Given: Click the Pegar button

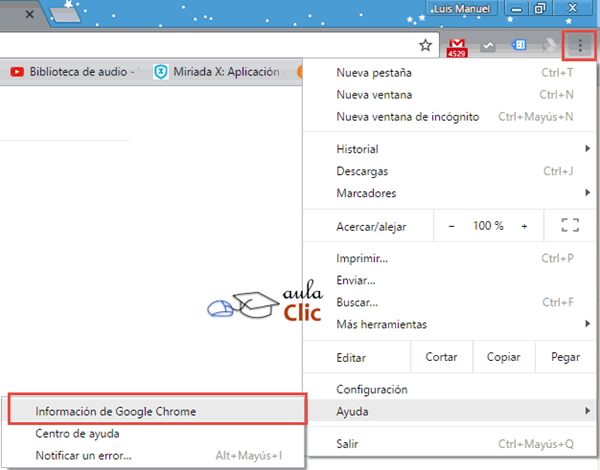Looking at the screenshot, I should [x=565, y=357].
